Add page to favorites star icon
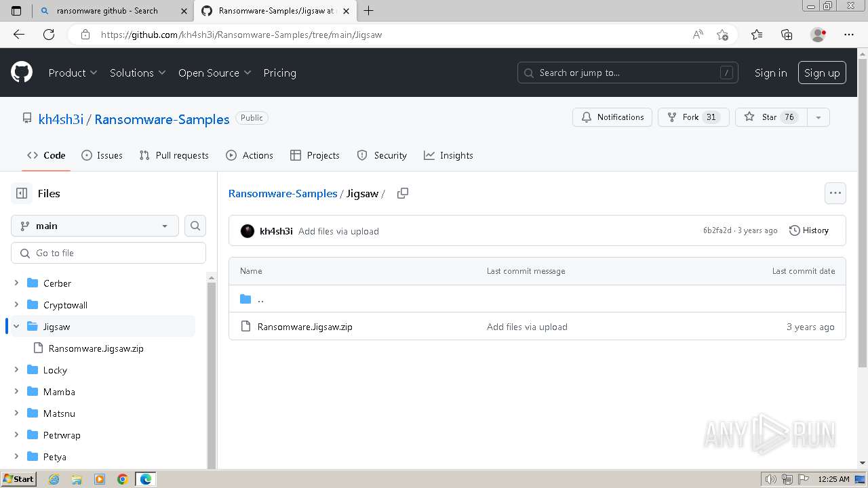This screenshot has height=488, width=868. coord(722,35)
